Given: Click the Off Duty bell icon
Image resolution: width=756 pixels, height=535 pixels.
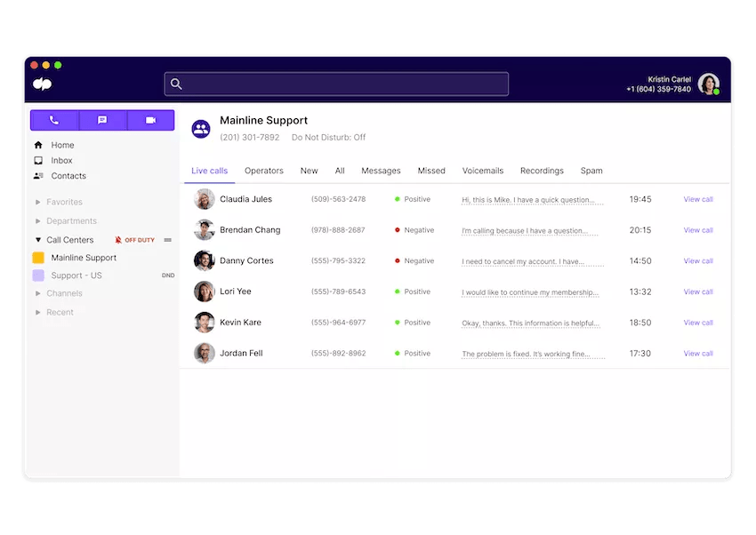Looking at the screenshot, I should point(118,240).
